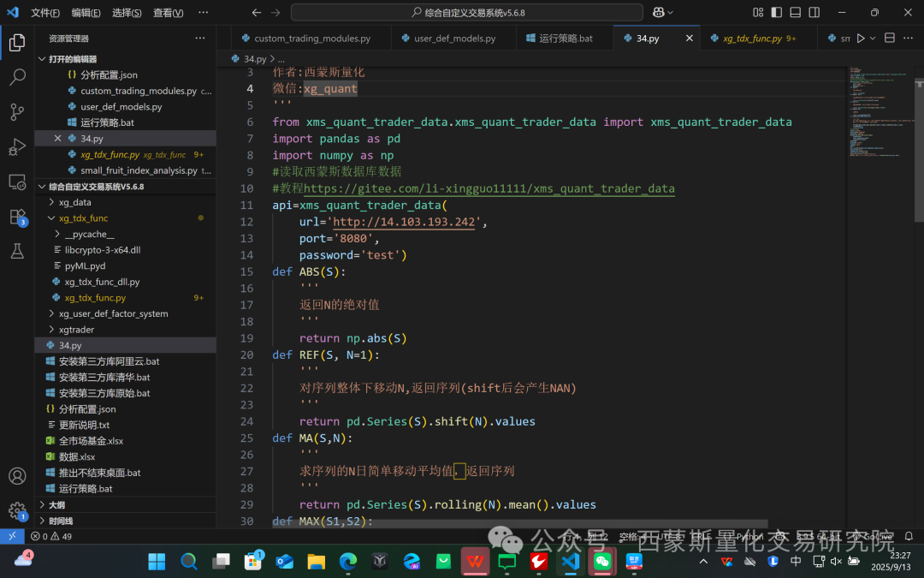
Task: Follow the gitee.com tutorial link in code
Action: tap(489, 188)
